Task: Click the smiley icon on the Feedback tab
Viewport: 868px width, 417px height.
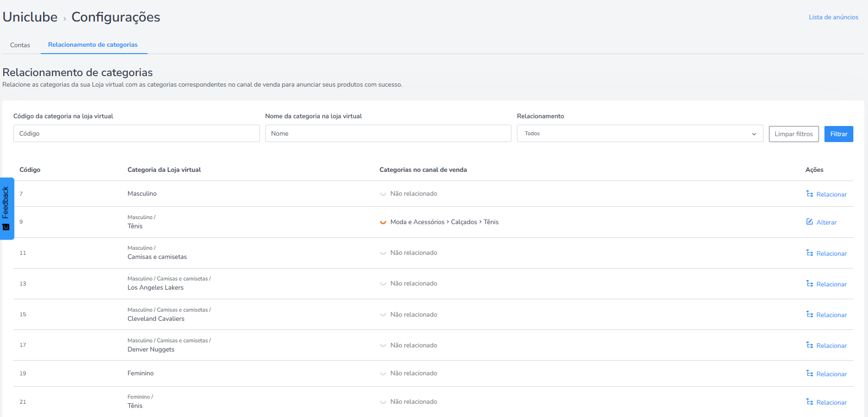Action: pos(6,227)
